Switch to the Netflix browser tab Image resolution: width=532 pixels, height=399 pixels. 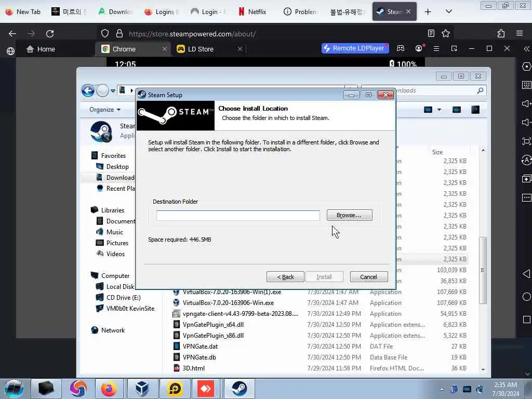tap(253, 12)
